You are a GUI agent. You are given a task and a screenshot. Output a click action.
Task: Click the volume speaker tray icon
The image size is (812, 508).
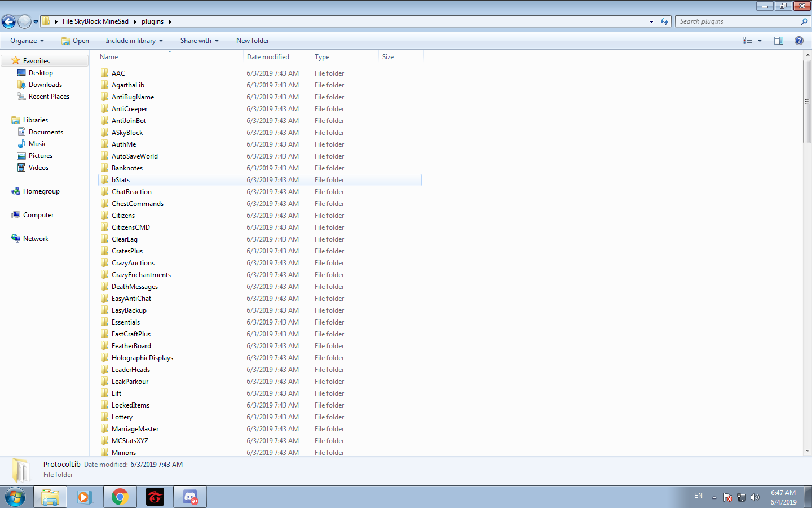[x=755, y=497]
